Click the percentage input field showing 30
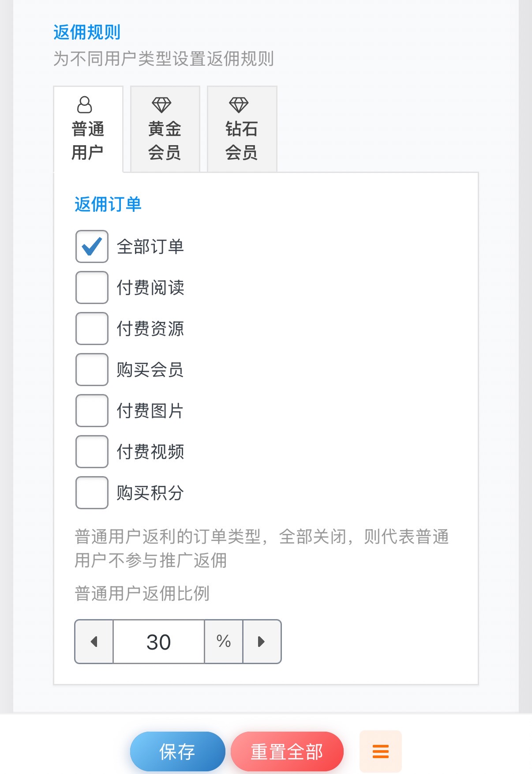Image resolution: width=532 pixels, height=774 pixels. [159, 642]
